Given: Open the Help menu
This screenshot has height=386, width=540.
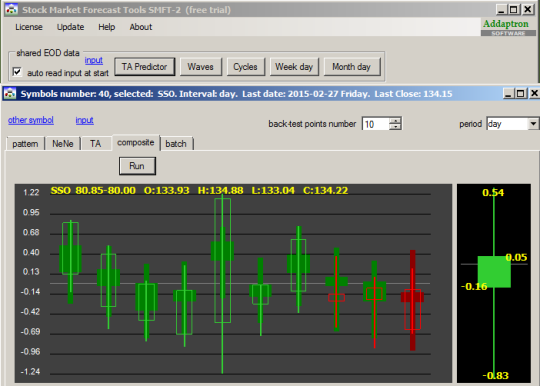Looking at the screenshot, I should [x=106, y=27].
